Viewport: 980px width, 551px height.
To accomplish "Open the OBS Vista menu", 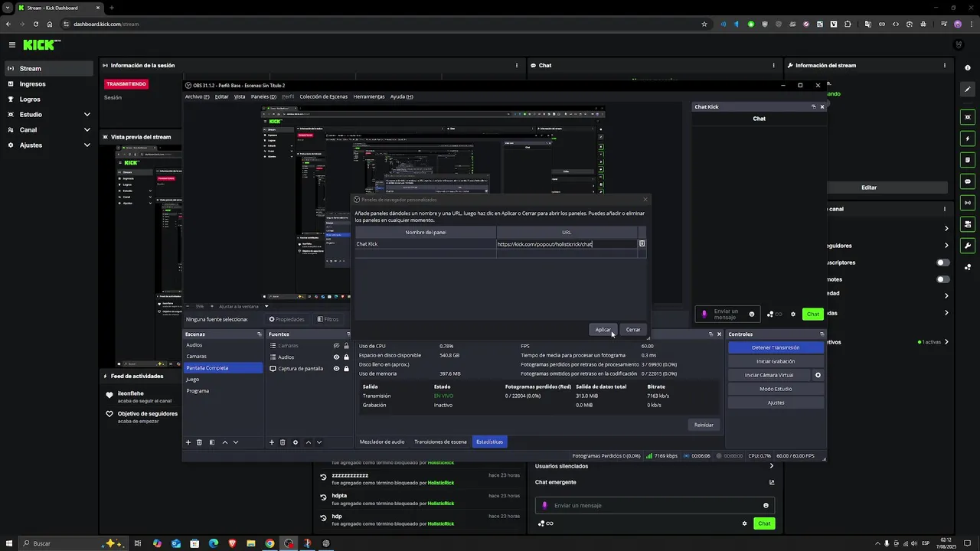I will click(x=240, y=96).
